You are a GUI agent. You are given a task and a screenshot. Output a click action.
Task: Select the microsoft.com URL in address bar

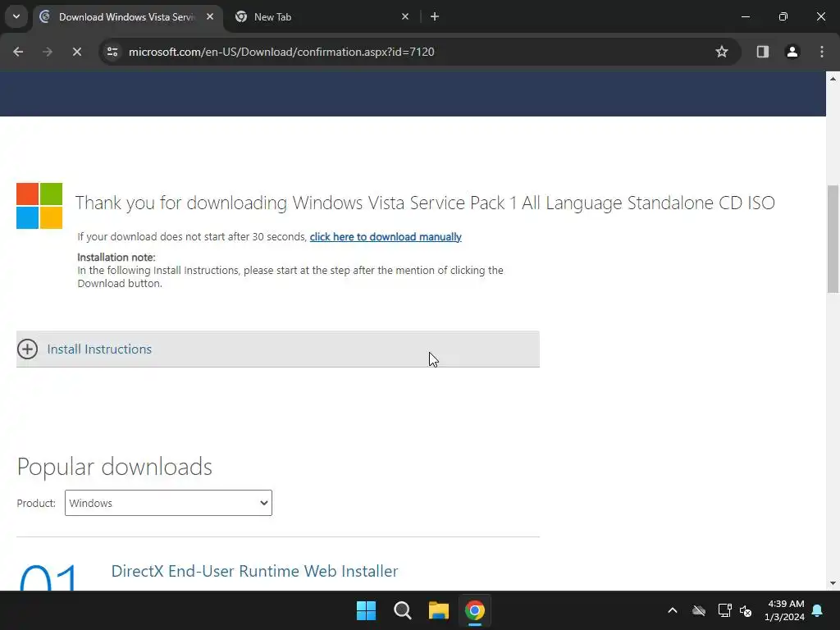281,52
